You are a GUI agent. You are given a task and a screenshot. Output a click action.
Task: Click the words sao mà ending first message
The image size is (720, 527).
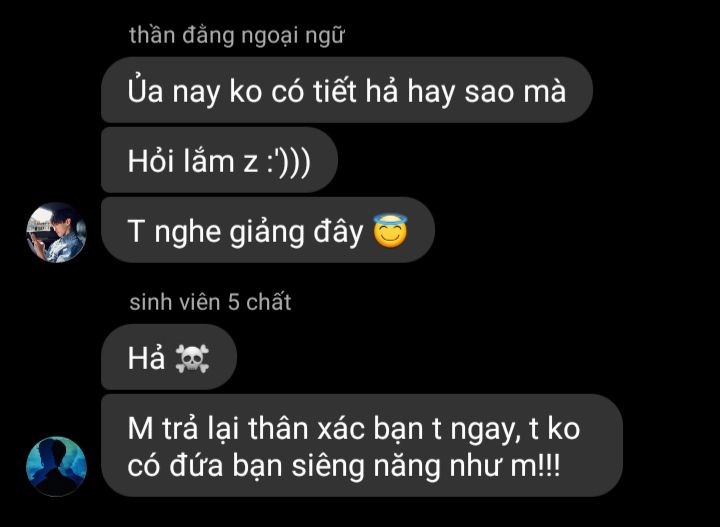point(515,92)
